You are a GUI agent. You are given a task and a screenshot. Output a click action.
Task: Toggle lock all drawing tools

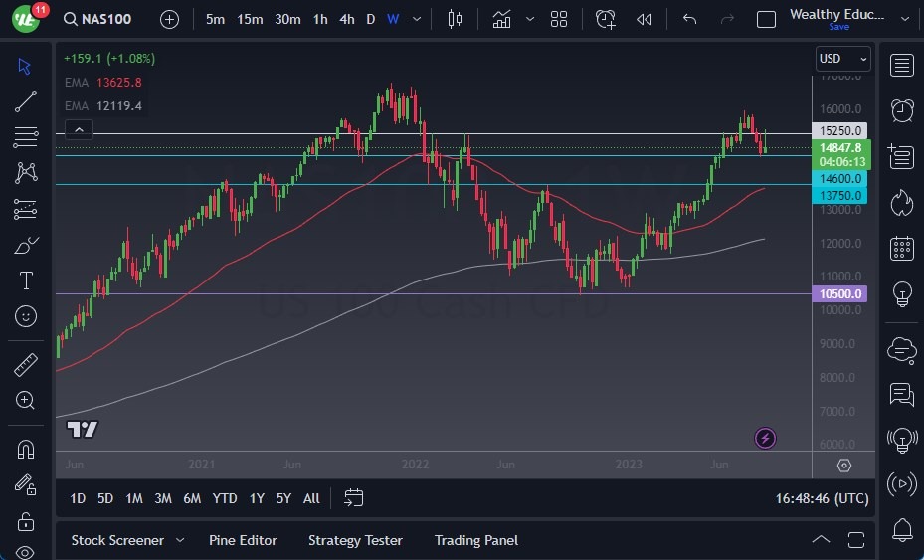pyautogui.click(x=26, y=521)
